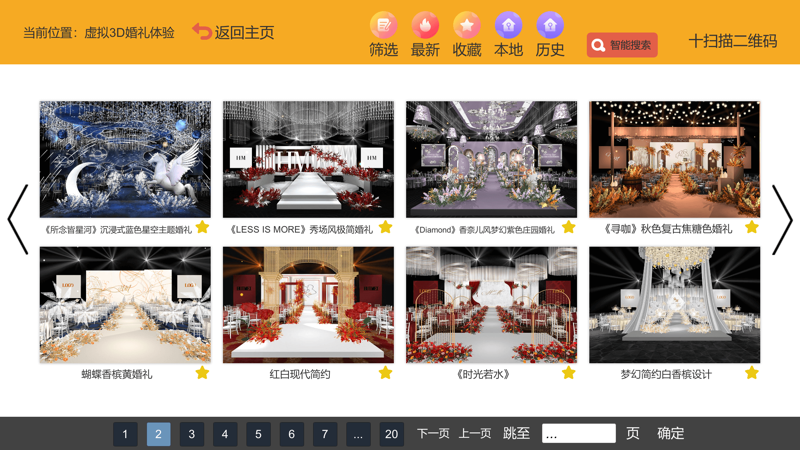Screen dimensions: 800x450
Task: Toggle favorite star for 梦幻简约白香槟设计
Action: click(751, 373)
